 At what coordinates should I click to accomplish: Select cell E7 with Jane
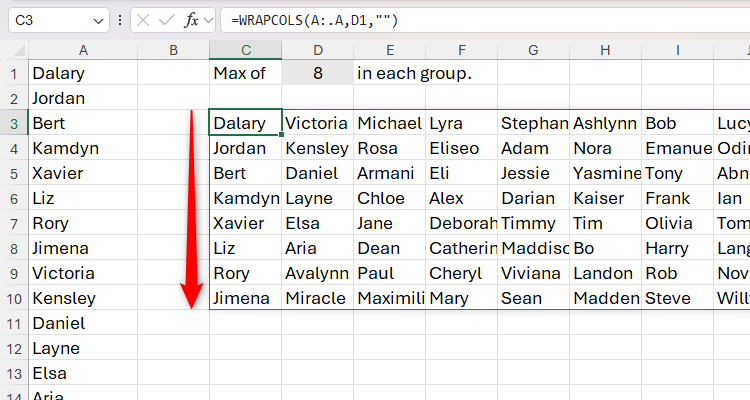point(390,223)
